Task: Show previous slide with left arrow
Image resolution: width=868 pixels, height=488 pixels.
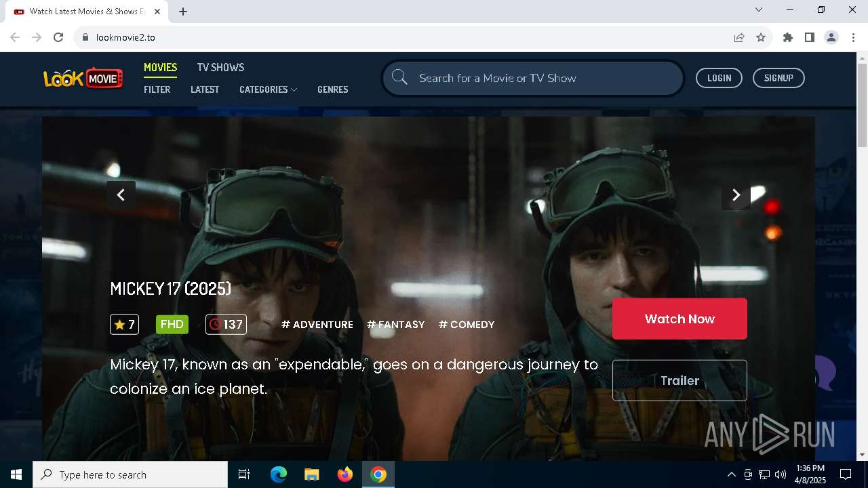Action: 121,195
